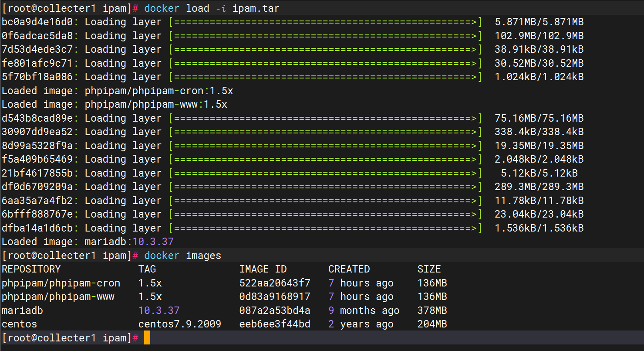The image size is (644, 351).
Task: Select layer hash d543b8cad89e
Action: pos(37,118)
